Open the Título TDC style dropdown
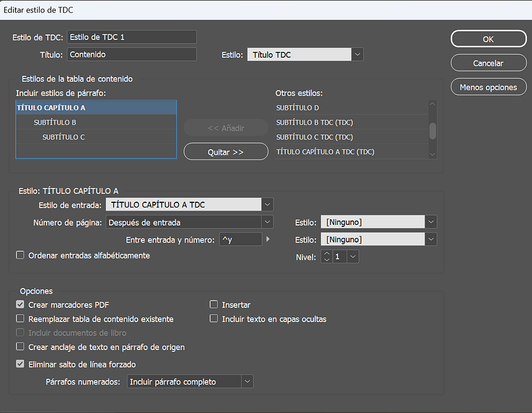Viewport: 532px width, 413px height. tap(306, 54)
